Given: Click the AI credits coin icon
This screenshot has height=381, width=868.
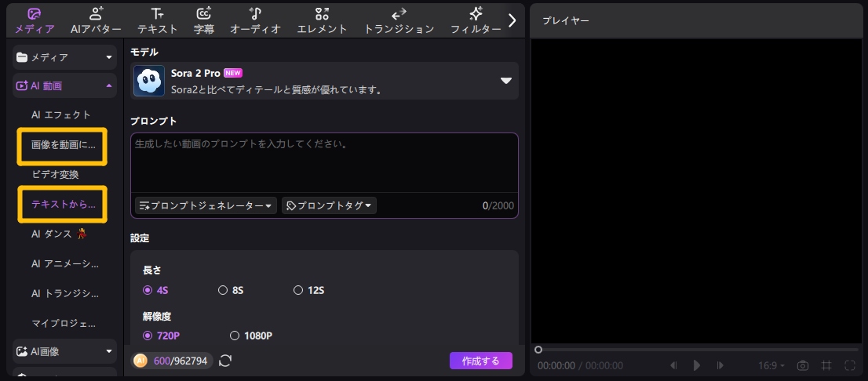Looking at the screenshot, I should click(x=140, y=361).
